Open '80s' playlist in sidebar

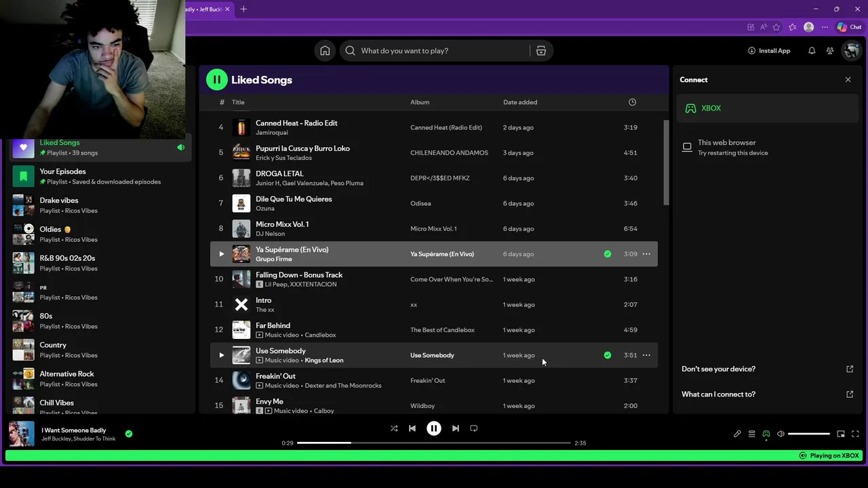point(101,321)
